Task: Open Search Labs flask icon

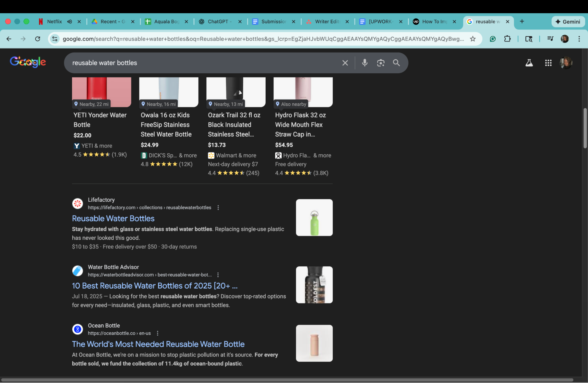Action: [529, 63]
